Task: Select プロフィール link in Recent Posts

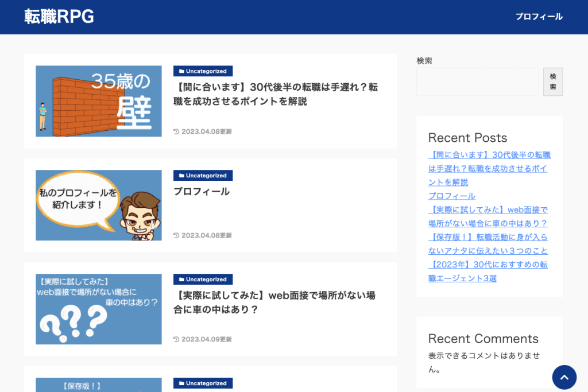Action: 452,196
